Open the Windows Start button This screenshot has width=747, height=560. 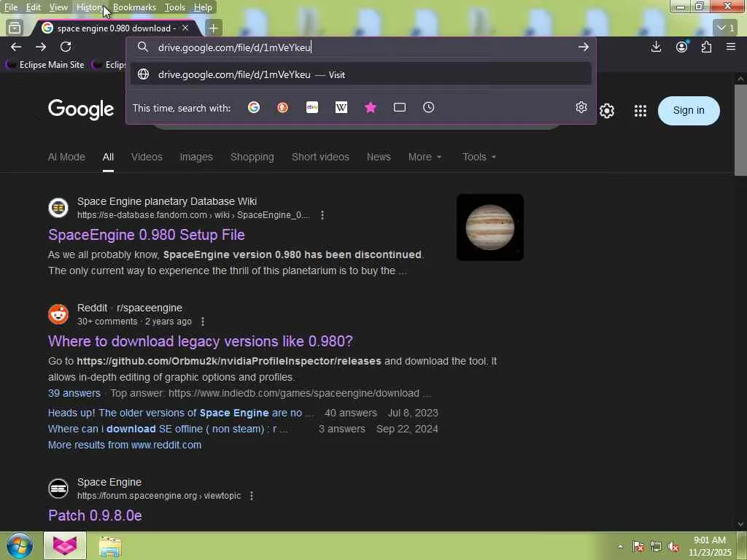click(x=20, y=545)
